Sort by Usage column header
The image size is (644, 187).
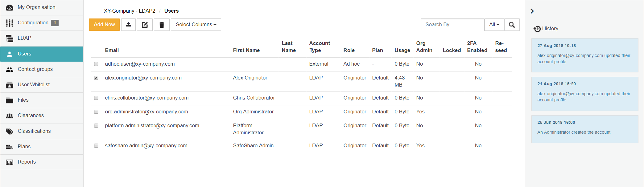tap(402, 51)
